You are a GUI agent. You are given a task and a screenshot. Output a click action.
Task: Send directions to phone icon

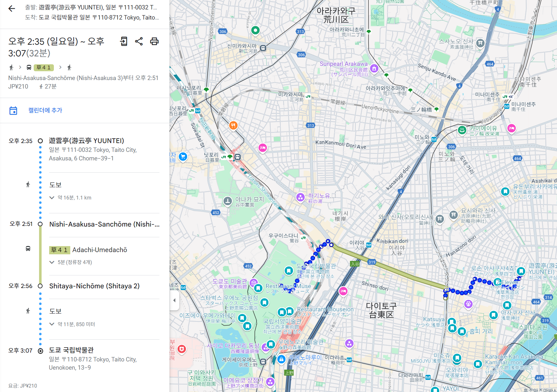[124, 41]
